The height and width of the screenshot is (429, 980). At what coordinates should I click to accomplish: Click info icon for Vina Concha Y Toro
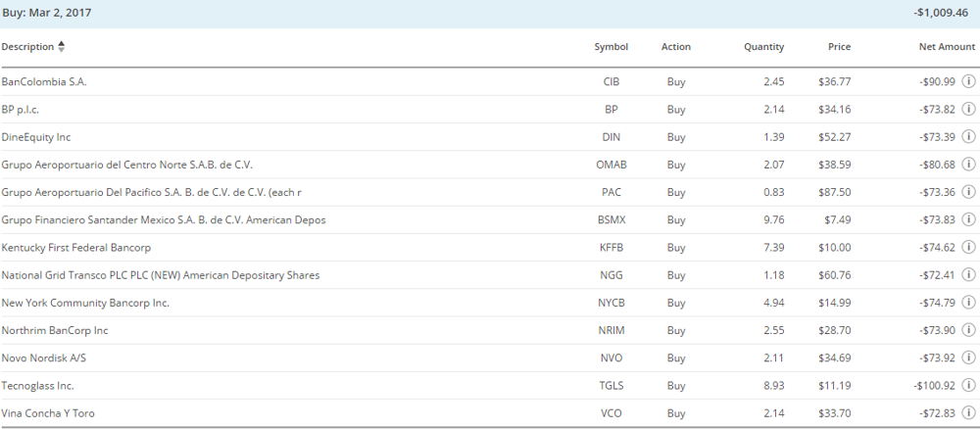(968, 412)
